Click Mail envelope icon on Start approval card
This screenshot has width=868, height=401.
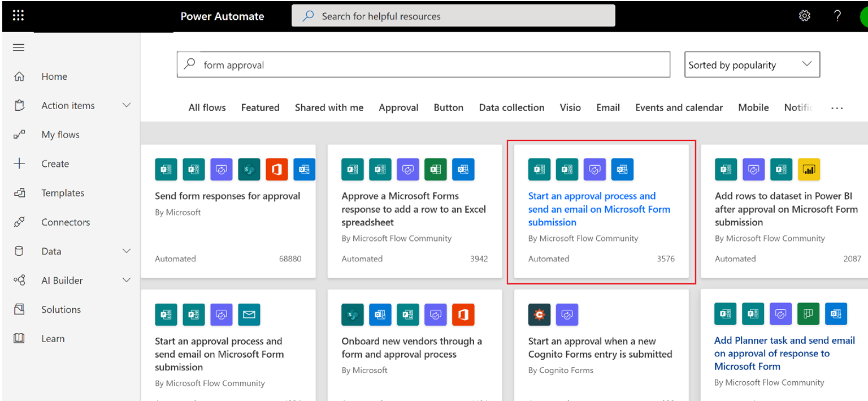[x=249, y=314]
